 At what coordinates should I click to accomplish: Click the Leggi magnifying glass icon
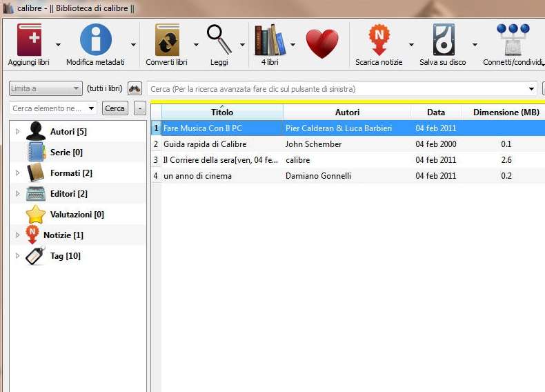(219, 39)
